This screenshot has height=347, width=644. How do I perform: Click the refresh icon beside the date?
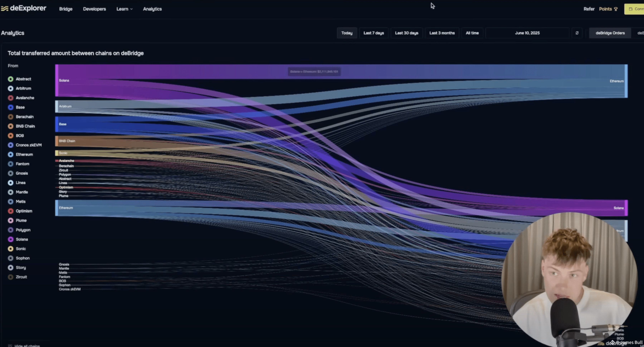(x=577, y=33)
